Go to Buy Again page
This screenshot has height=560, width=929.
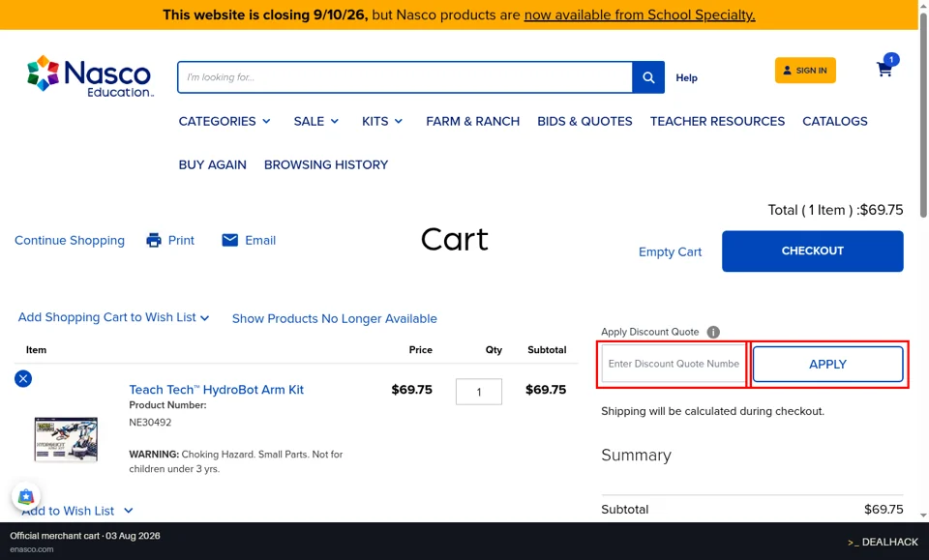click(x=213, y=165)
